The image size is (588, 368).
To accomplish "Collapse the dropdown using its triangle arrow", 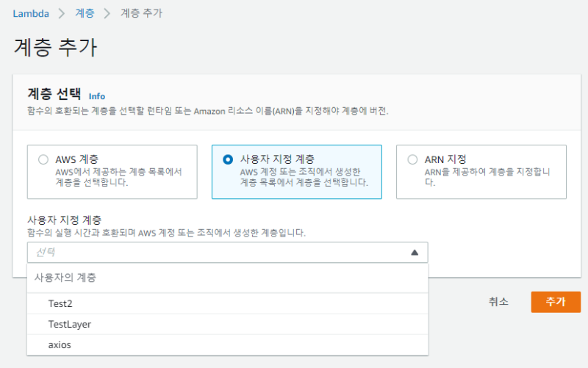I will tap(415, 252).
